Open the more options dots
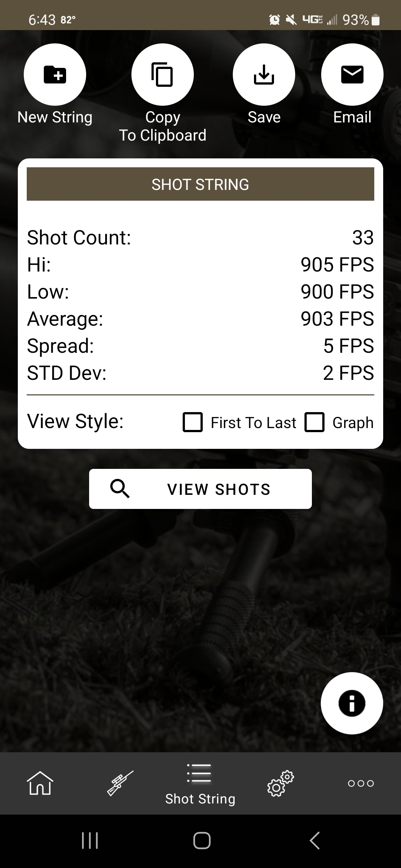 361,783
